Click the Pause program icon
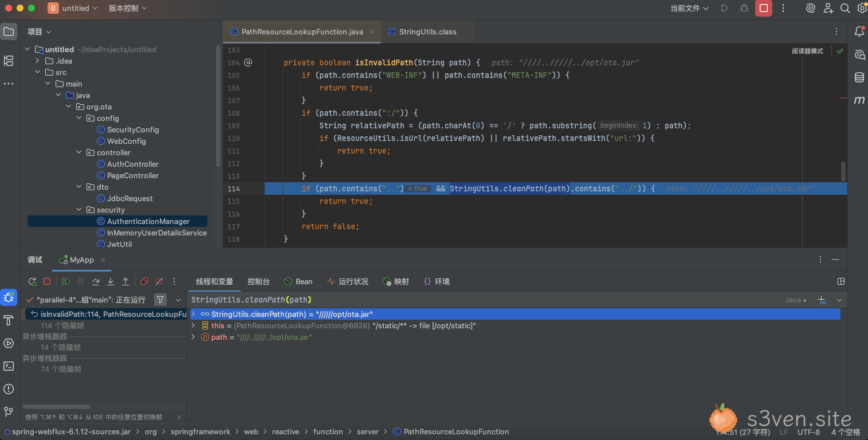868x440 pixels. point(81,281)
